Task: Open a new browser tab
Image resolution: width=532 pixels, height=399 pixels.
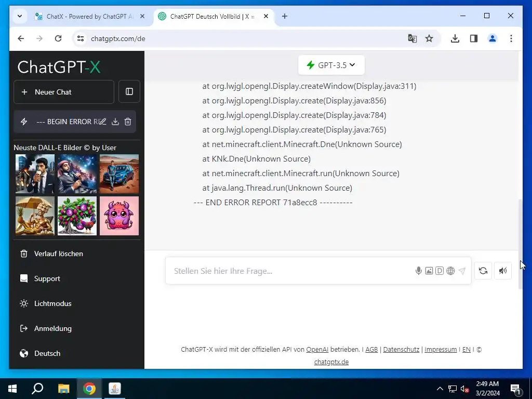Action: [x=285, y=16]
